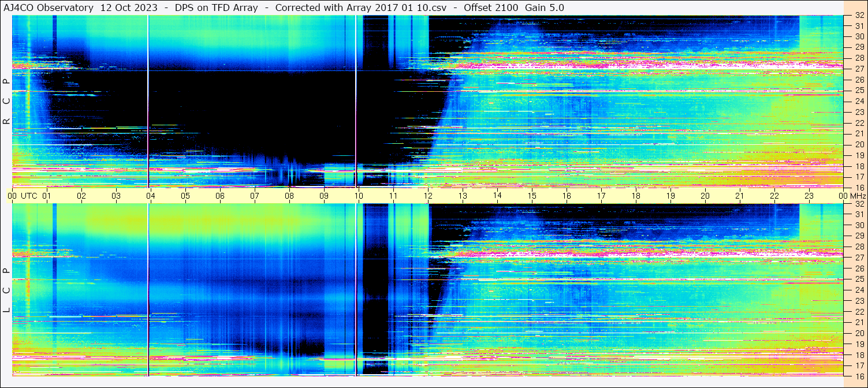Pick 23 MHz tick on the LCP scale

[859, 301]
